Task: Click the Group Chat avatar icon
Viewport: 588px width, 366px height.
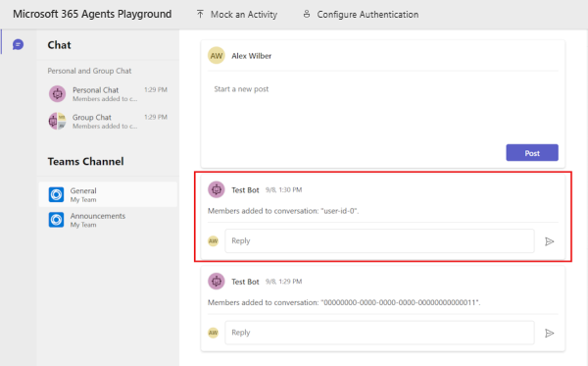Action: coord(57,121)
